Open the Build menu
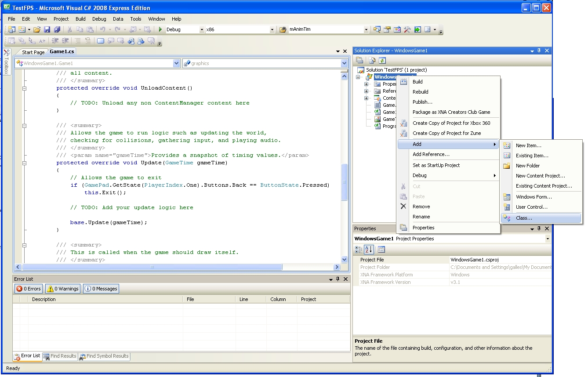Image resolution: width=588 pixels, height=377 pixels. 80,19
